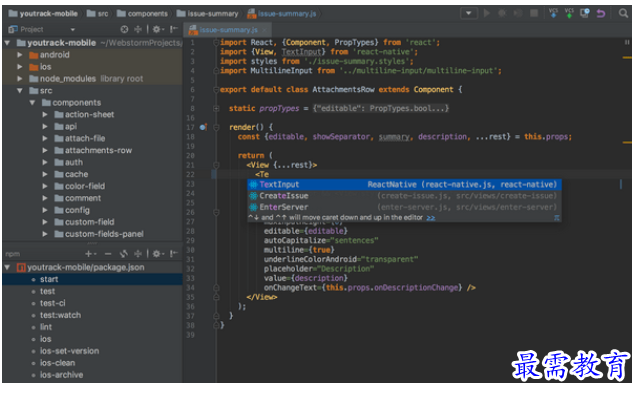Click src breadcrumb in navigation bar
The image size is (636, 397).
98,13
